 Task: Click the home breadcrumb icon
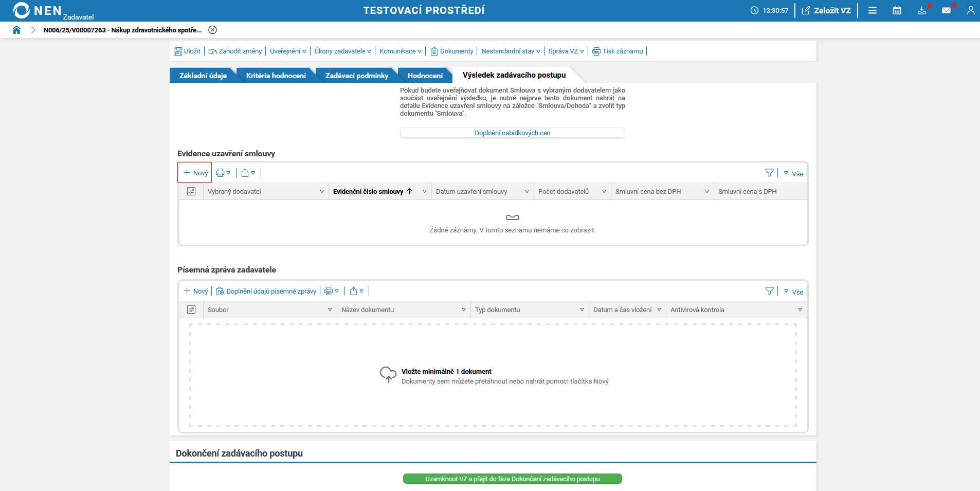coord(16,30)
